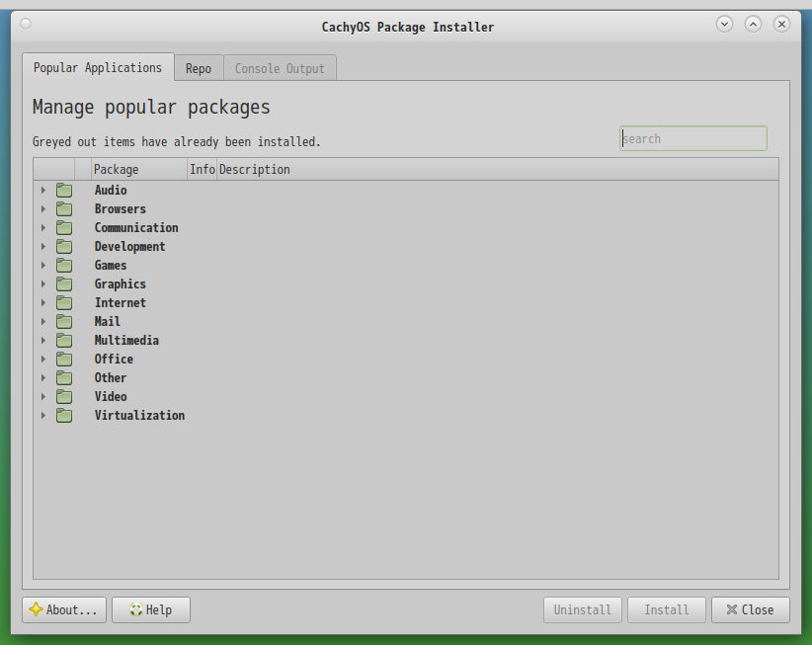Select the Communication category label
This screenshot has height=645, width=812.
136,228
